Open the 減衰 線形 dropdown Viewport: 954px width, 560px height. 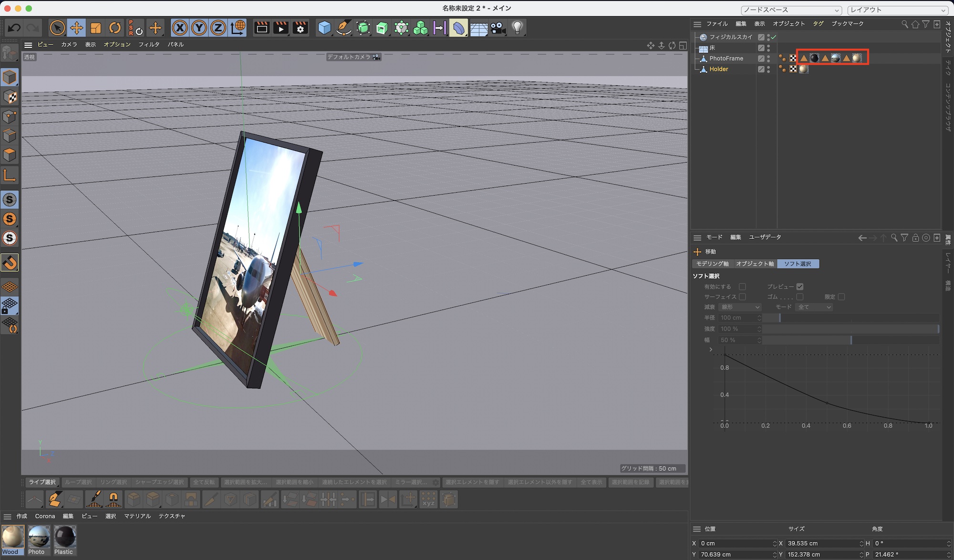tap(740, 307)
